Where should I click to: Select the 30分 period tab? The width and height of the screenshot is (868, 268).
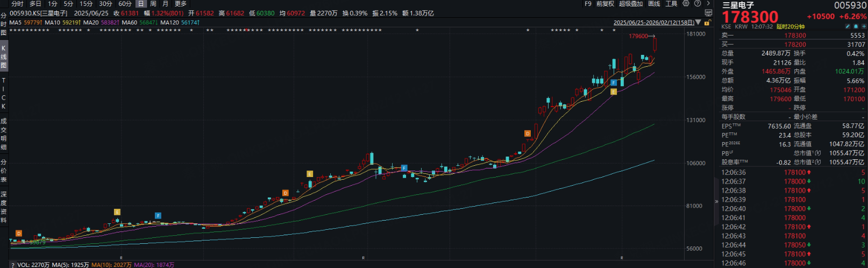coord(105,4)
